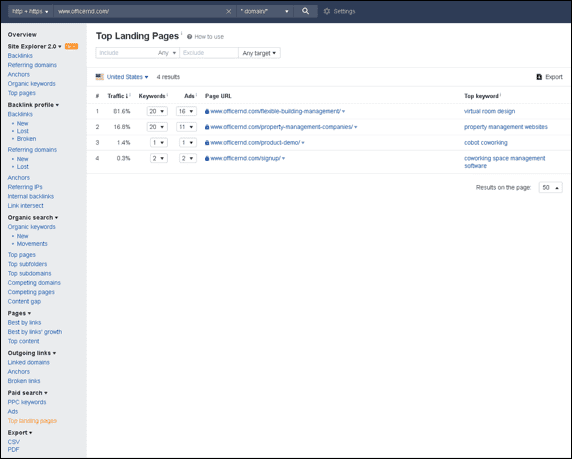This screenshot has width=572, height=459.
Task: Open coworking space management software keyword
Action: point(505,162)
